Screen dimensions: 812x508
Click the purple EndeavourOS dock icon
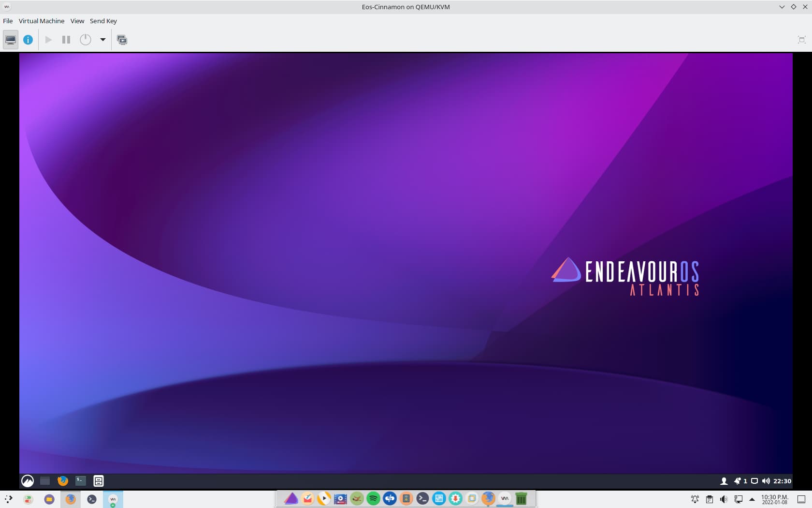(x=291, y=498)
